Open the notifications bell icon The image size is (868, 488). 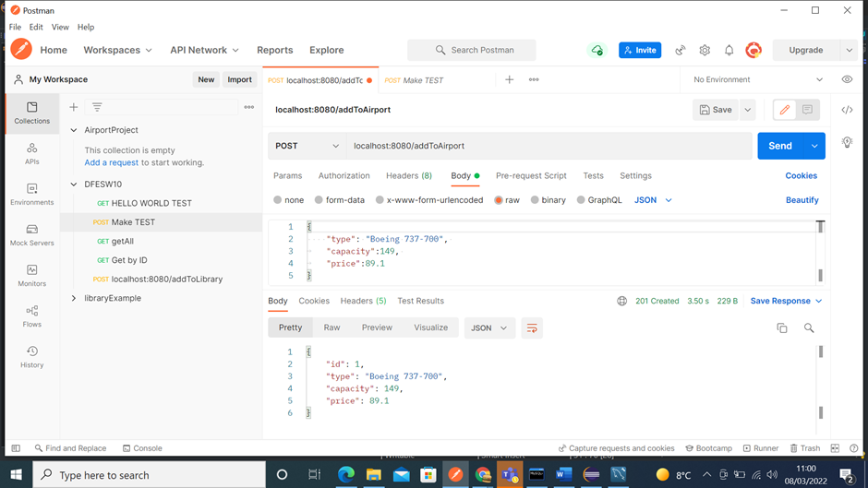729,51
